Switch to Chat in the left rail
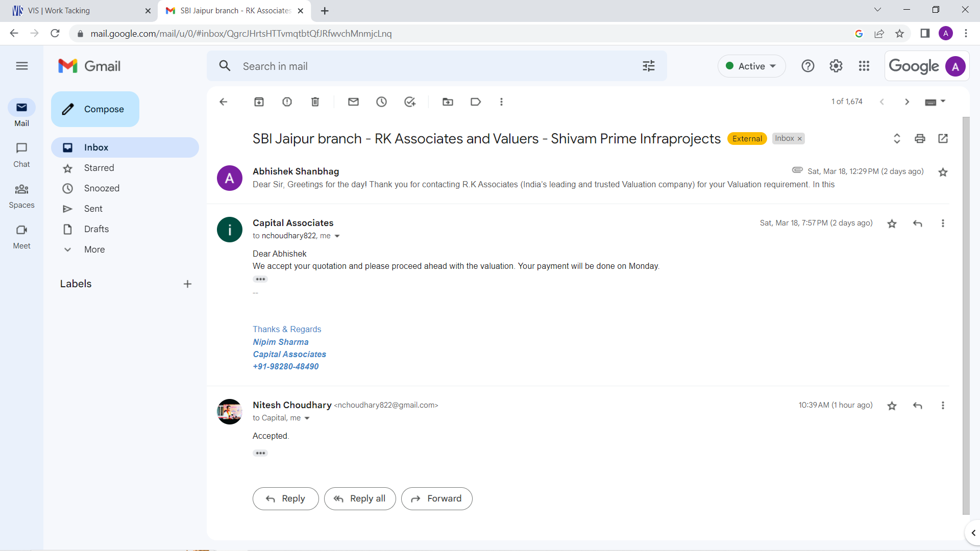The image size is (980, 551). click(21, 154)
